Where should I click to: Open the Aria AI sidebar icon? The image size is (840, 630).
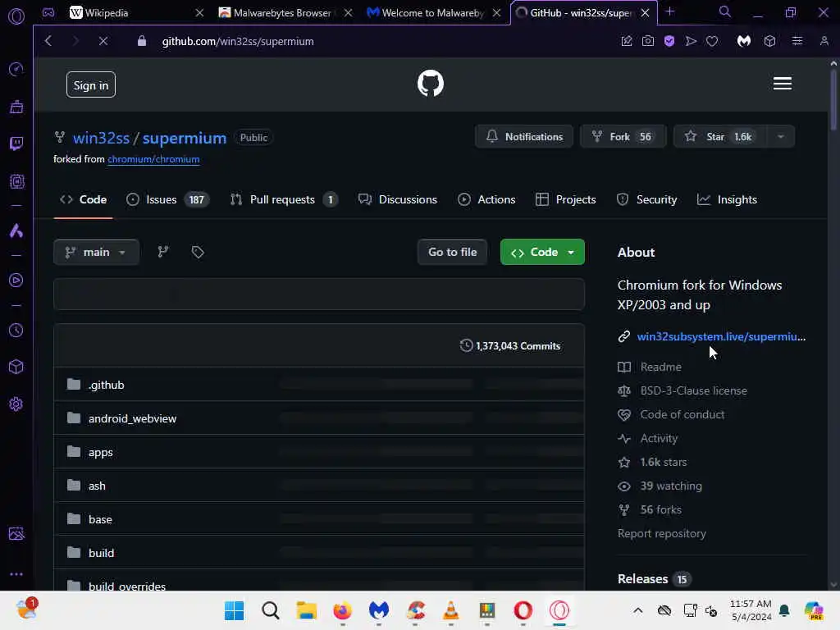(16, 231)
